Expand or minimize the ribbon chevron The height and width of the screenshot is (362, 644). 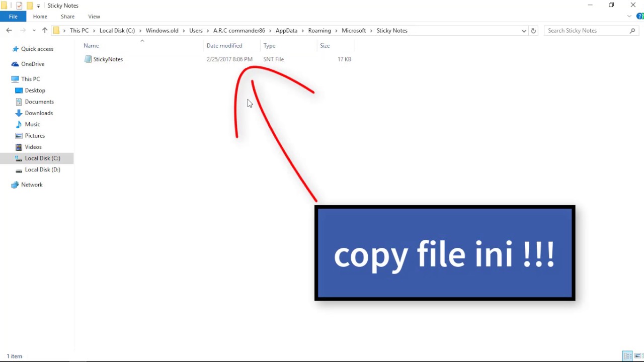tap(629, 17)
